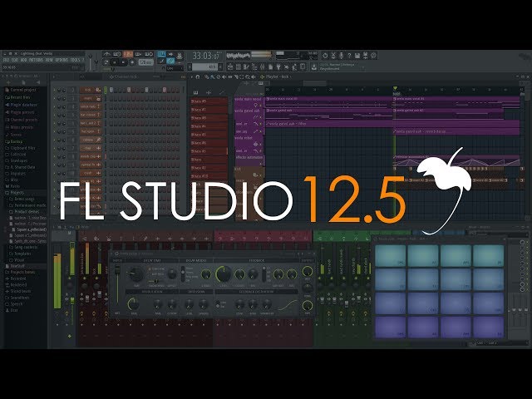
Task: Open the FILE menu
Action: point(6,60)
